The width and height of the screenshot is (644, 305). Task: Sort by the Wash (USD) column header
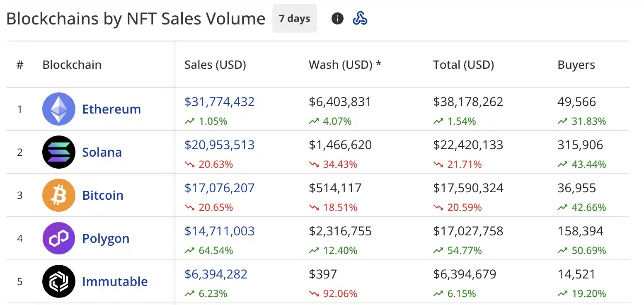(x=345, y=65)
